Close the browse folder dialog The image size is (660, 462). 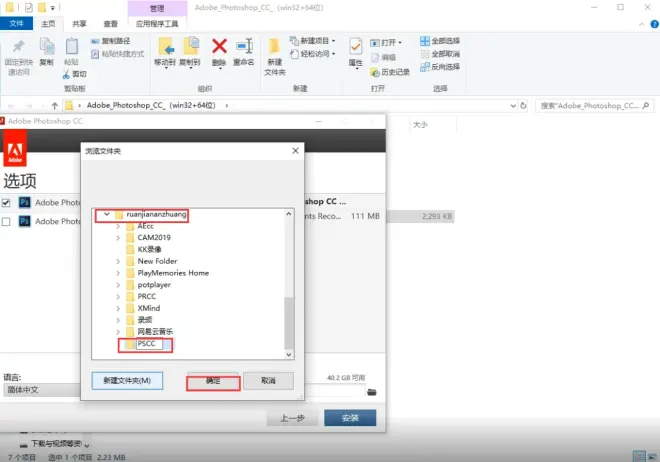pos(295,151)
